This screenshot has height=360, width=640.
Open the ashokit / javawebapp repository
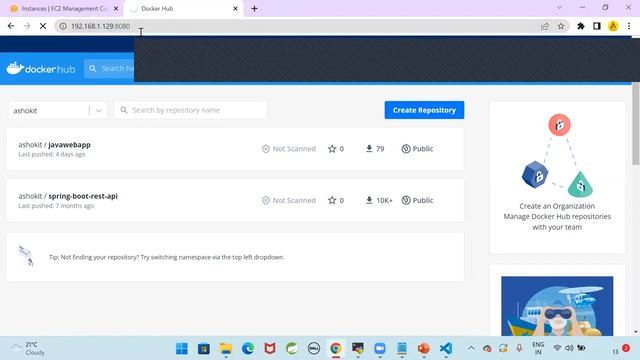point(54,144)
